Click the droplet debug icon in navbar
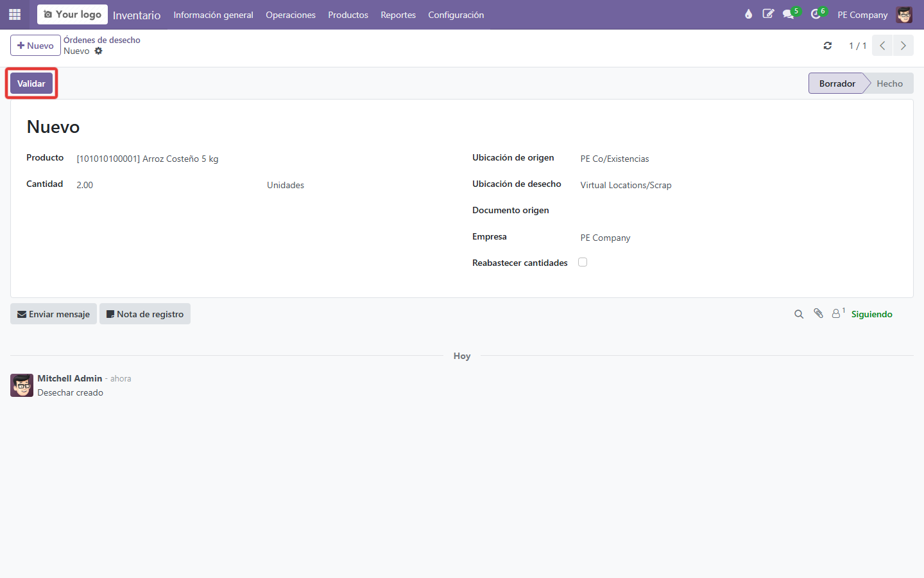 click(x=748, y=14)
